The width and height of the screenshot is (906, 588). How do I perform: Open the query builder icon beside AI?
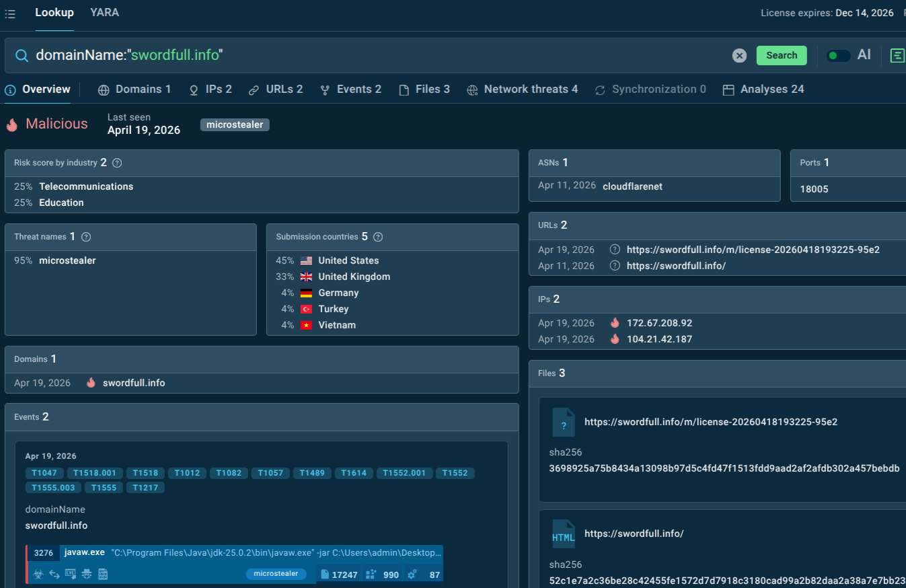(897, 55)
